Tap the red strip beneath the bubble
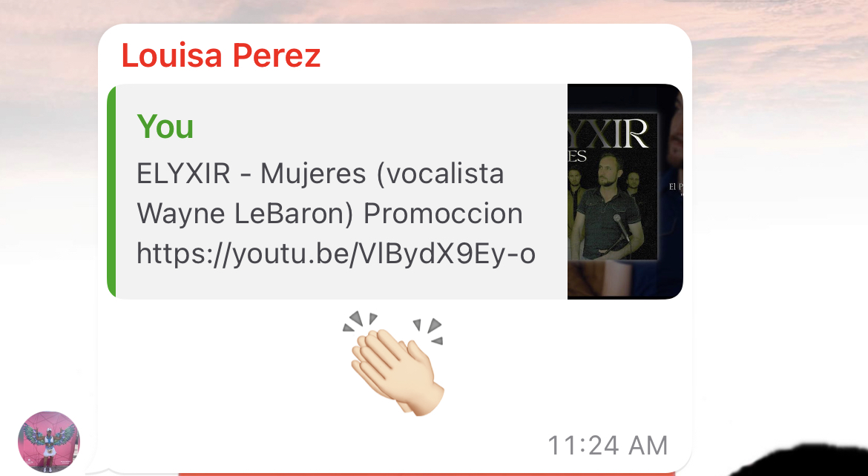The height and width of the screenshot is (476, 868). click(427, 474)
